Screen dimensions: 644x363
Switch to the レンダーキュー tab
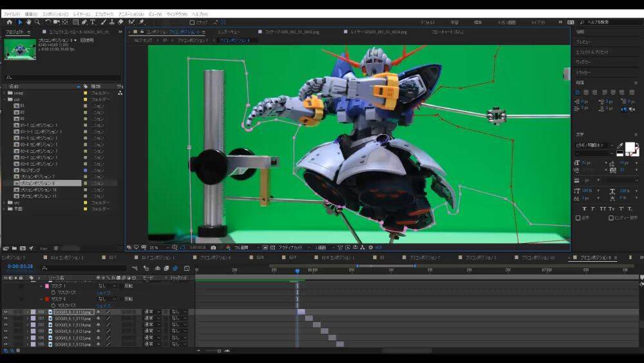tap(229, 32)
